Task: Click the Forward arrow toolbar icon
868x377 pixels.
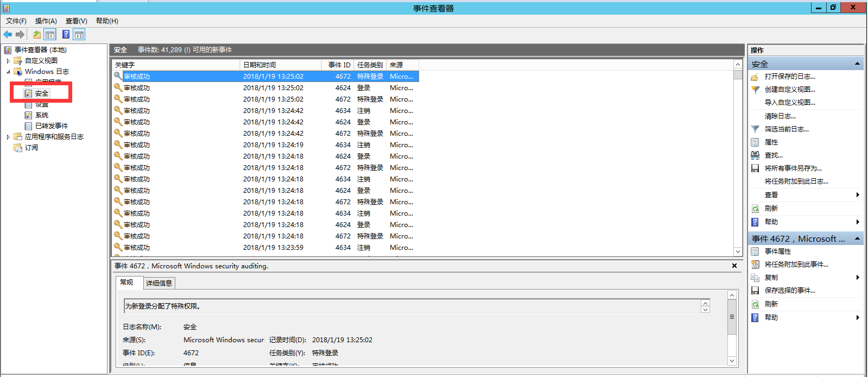Action: click(x=20, y=35)
